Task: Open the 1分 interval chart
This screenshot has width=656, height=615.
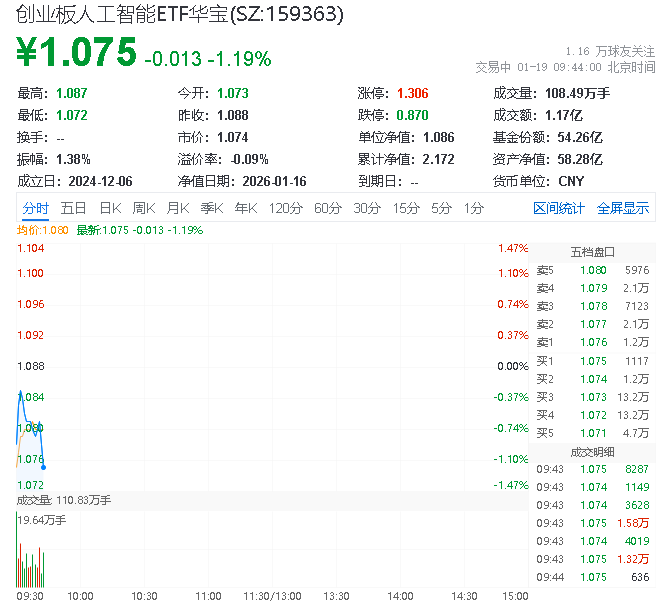Action: (x=473, y=208)
